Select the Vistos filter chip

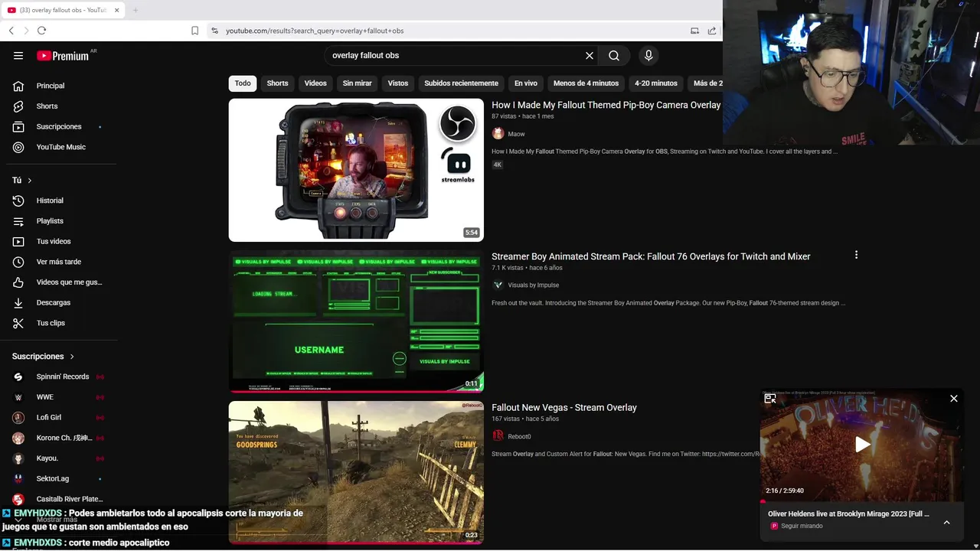[398, 83]
